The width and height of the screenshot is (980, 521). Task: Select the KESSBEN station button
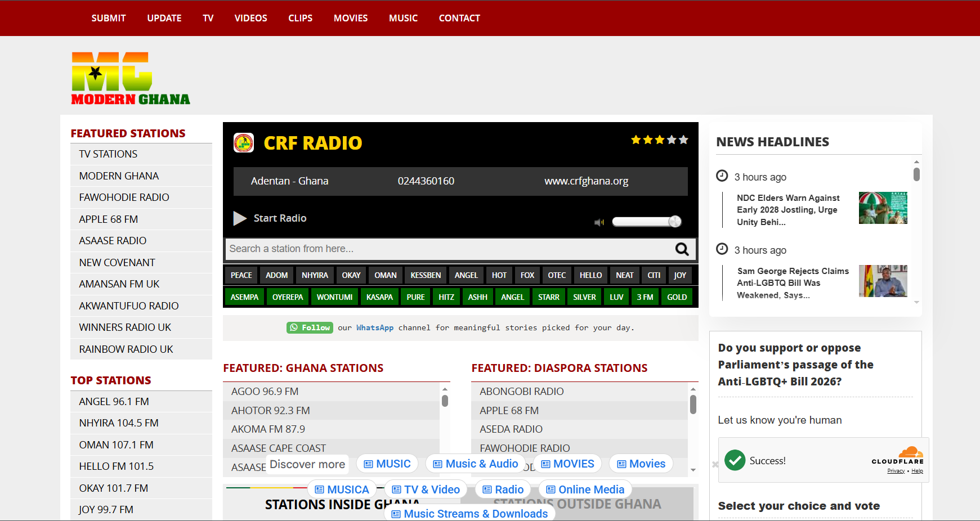(x=426, y=275)
